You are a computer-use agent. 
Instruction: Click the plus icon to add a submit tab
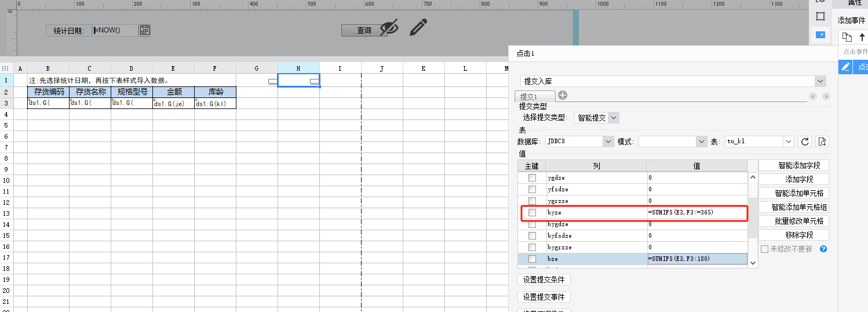[x=563, y=95]
